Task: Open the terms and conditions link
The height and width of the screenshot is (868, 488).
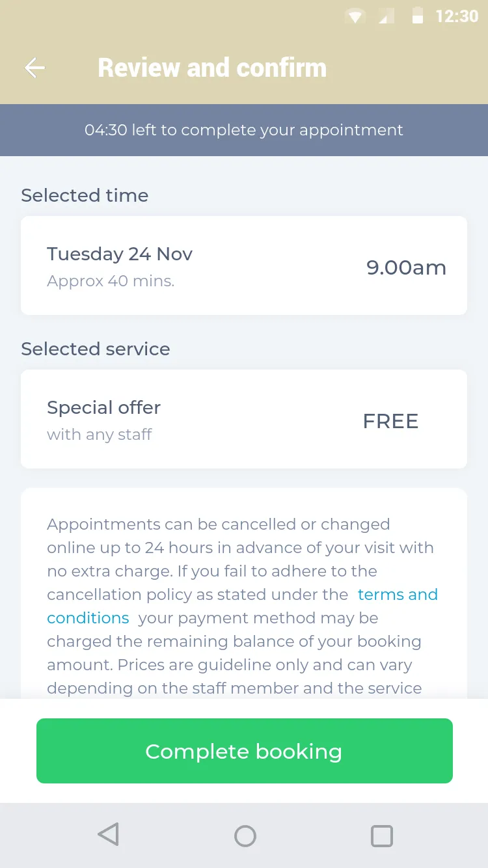Action: tap(242, 606)
